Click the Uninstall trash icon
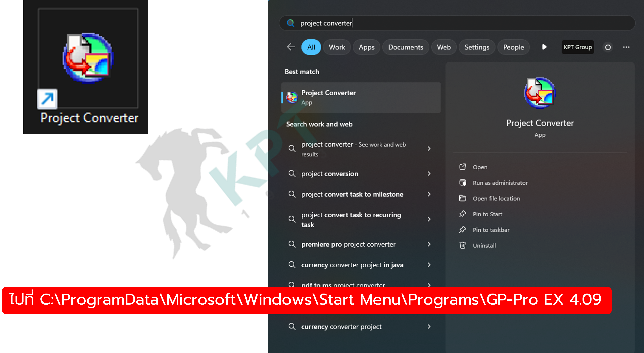 [463, 245]
